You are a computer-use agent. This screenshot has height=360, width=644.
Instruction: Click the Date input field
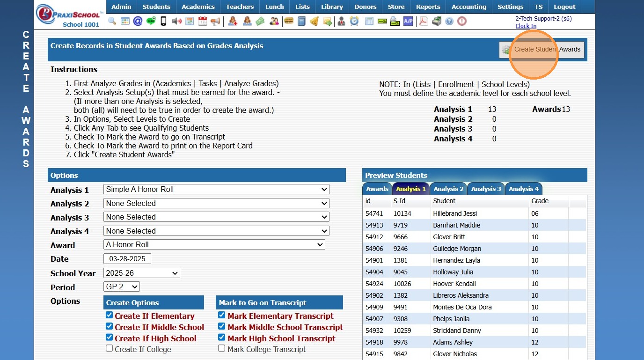tap(127, 259)
